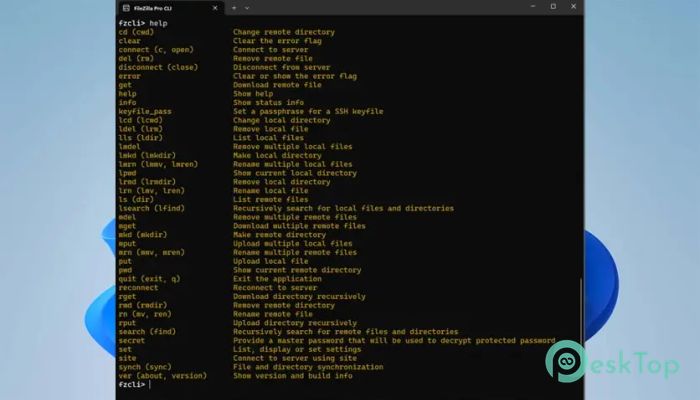Viewport: 700px width, 400px height.
Task: Click 'lmrn (lmmv, lmren)' command text
Action: coord(158,164)
